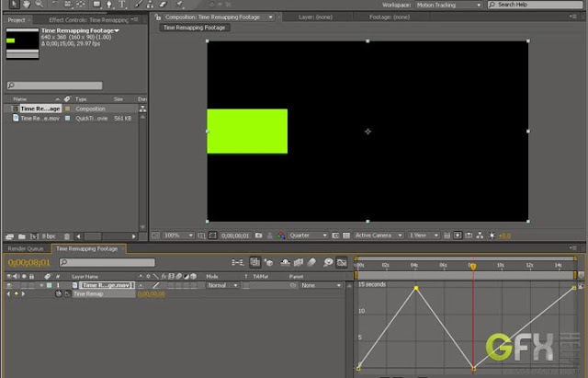Toggle Time Remap stopwatch
The width and height of the screenshot is (588, 378).
(x=59, y=294)
